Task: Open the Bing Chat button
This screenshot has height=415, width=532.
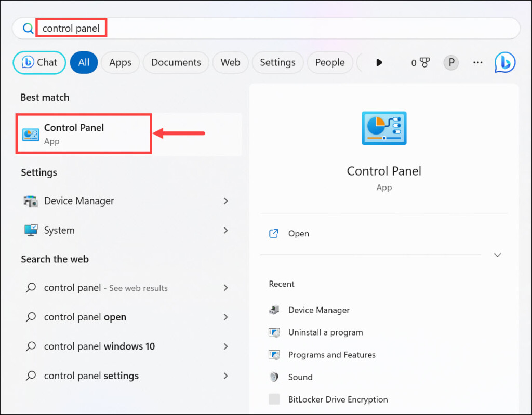Action: 39,62
